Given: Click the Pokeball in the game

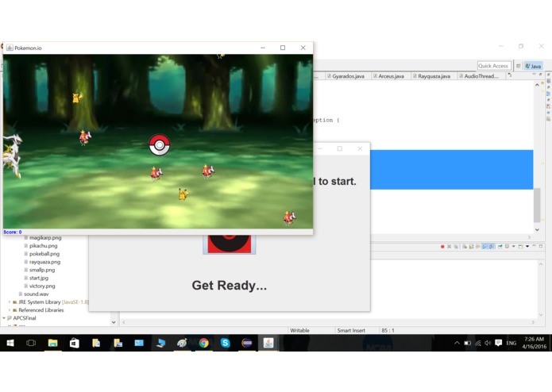Looking at the screenshot, I should pos(160,145).
